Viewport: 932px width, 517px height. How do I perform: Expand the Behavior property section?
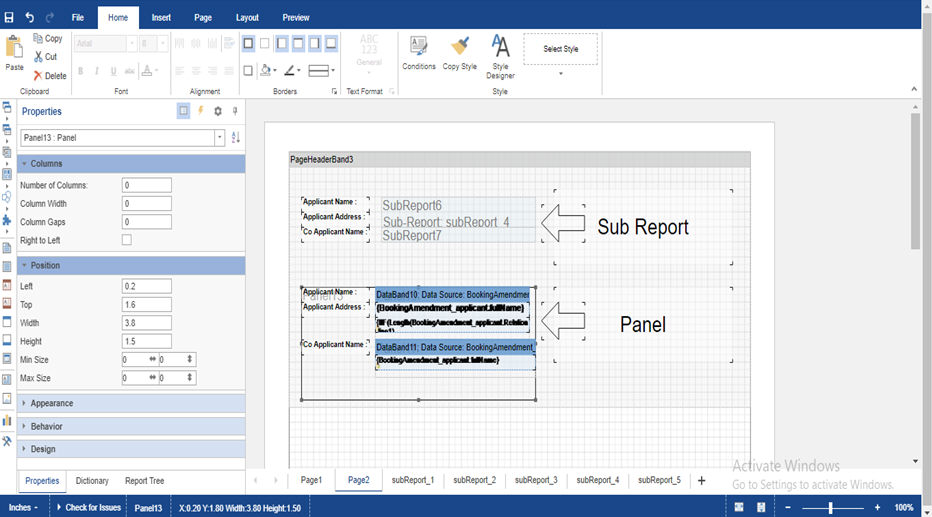pyautogui.click(x=131, y=427)
